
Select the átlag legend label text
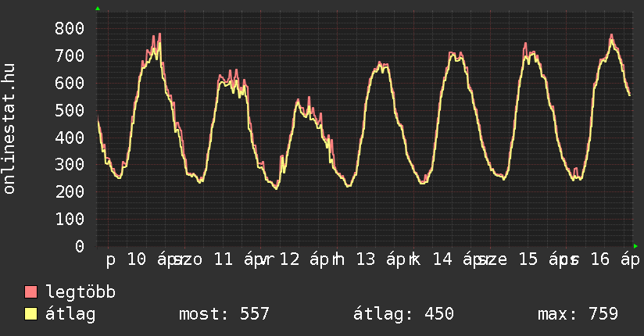(71, 315)
